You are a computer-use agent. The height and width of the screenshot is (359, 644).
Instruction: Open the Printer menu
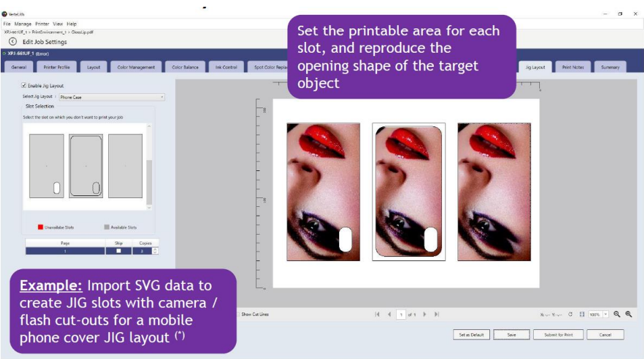tap(43, 24)
